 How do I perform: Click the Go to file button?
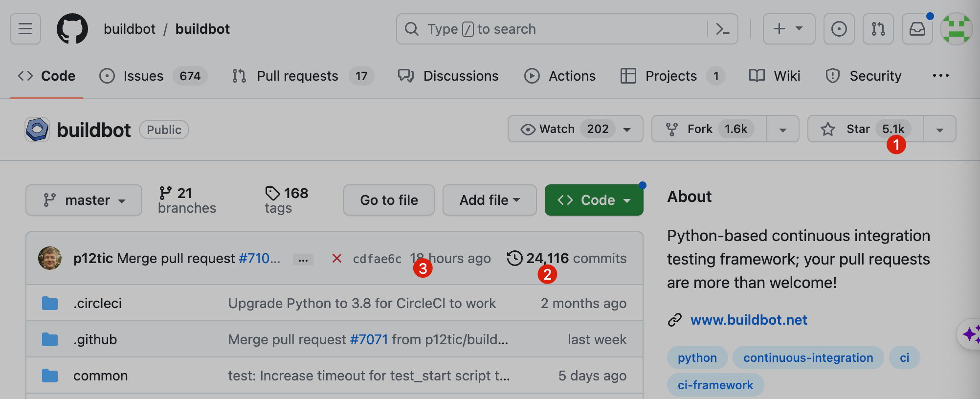pos(389,200)
